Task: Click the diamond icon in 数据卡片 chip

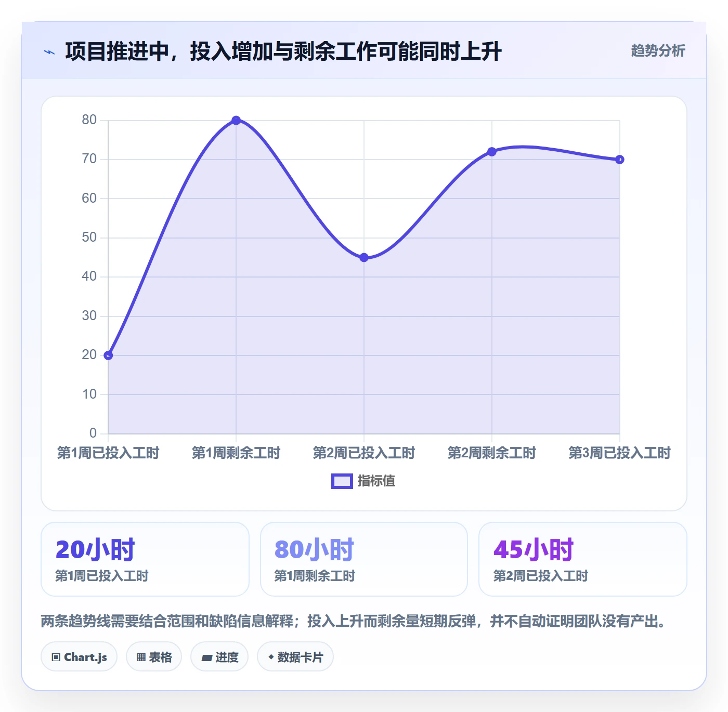Action: [x=271, y=657]
